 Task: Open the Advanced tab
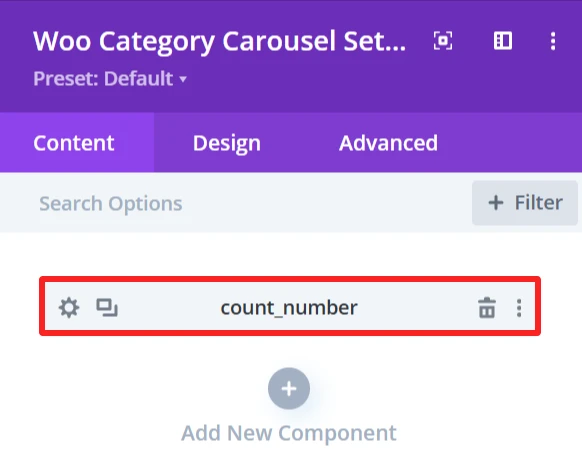click(x=388, y=143)
